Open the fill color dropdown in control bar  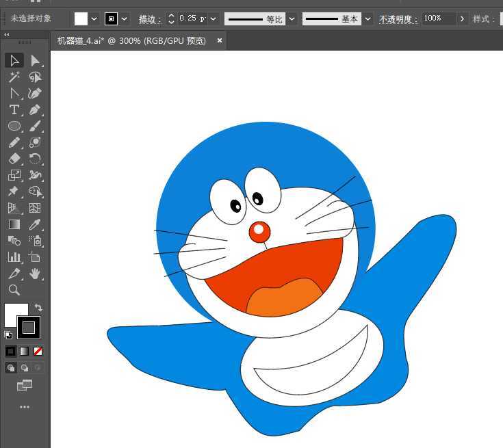pyautogui.click(x=94, y=18)
